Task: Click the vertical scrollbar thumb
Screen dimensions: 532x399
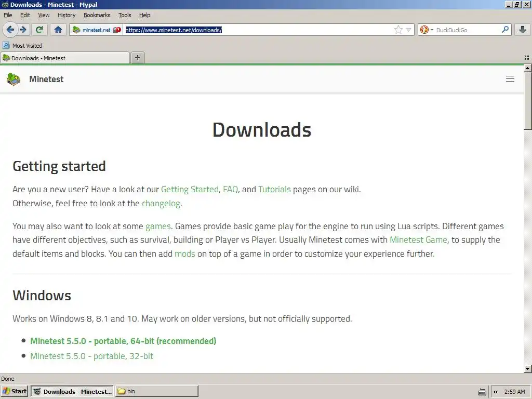Action: click(527, 101)
